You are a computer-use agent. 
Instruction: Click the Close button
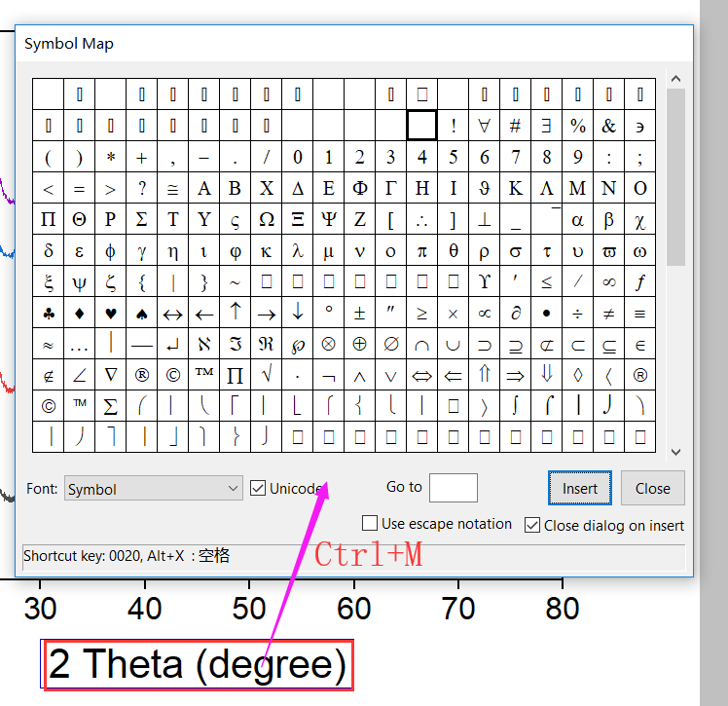[x=652, y=488]
